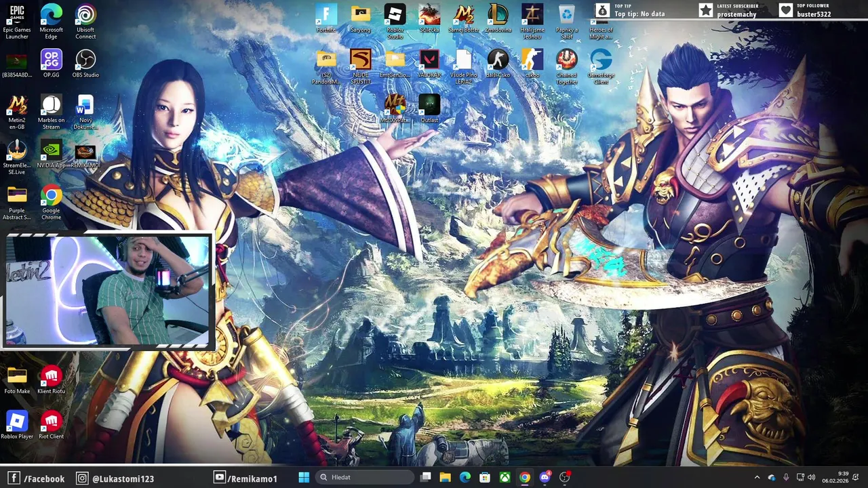The height and width of the screenshot is (488, 868).
Task: Open Discord from the taskbar
Action: [545, 477]
